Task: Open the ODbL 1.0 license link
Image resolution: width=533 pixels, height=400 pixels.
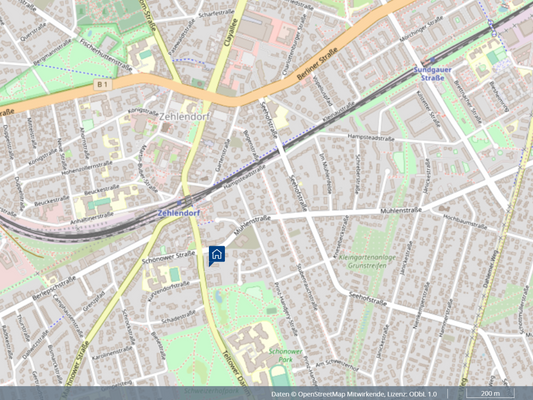Action: (422, 394)
